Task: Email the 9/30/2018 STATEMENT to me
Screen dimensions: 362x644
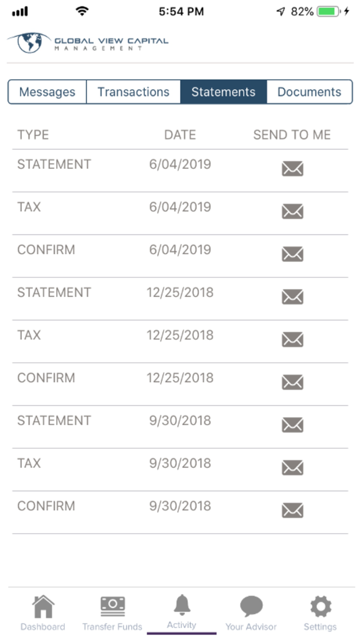Action: [292, 425]
